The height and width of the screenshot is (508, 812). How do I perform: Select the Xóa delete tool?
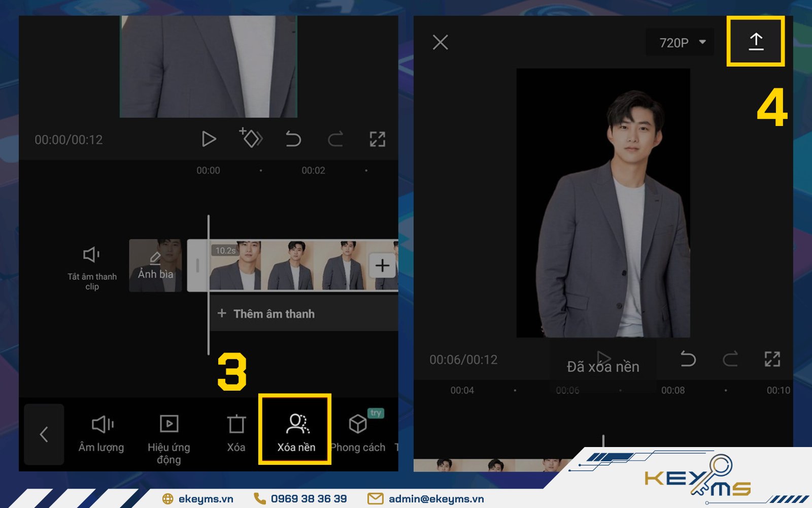tap(236, 432)
